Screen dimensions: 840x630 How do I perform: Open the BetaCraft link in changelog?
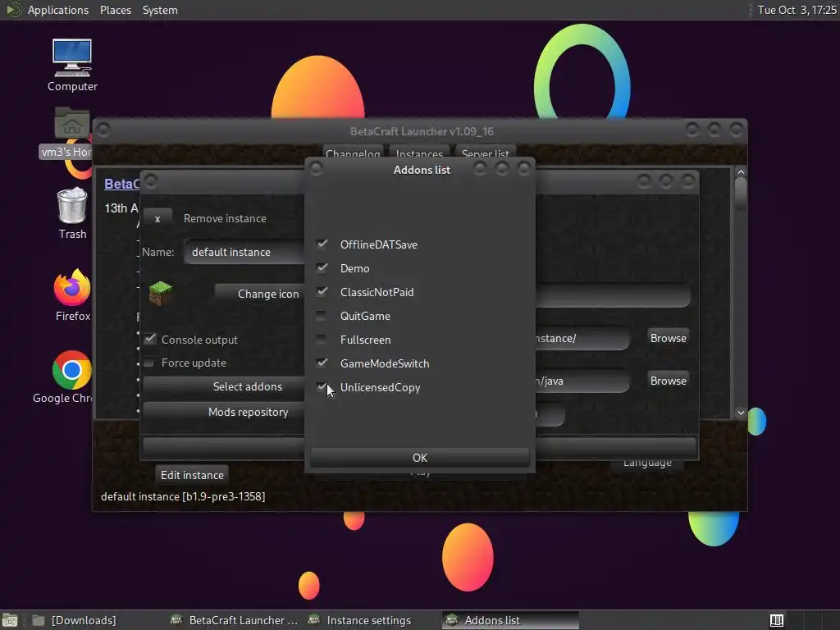click(x=121, y=184)
